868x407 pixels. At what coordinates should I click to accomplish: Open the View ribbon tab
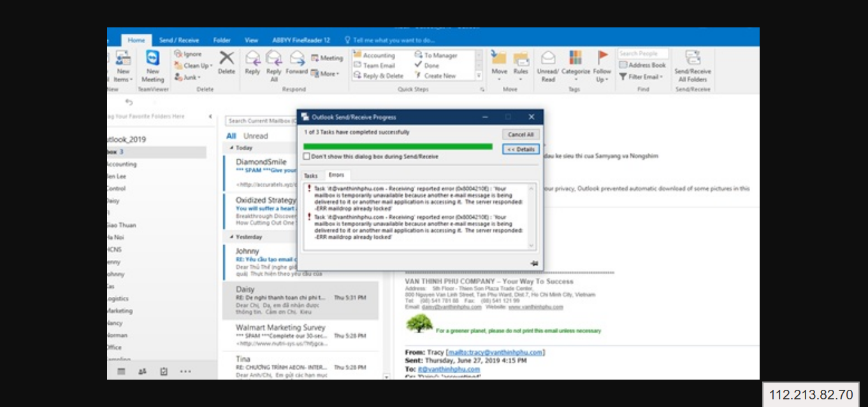point(251,40)
